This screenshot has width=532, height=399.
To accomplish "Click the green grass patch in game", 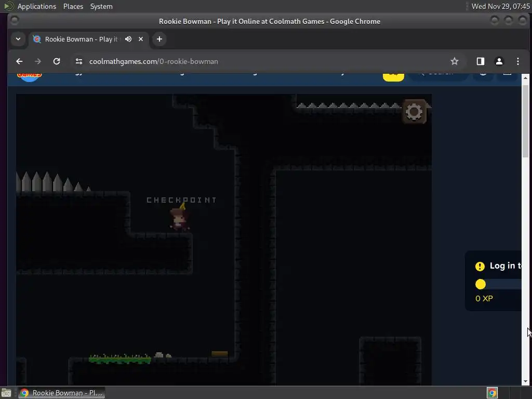I will tap(120, 358).
